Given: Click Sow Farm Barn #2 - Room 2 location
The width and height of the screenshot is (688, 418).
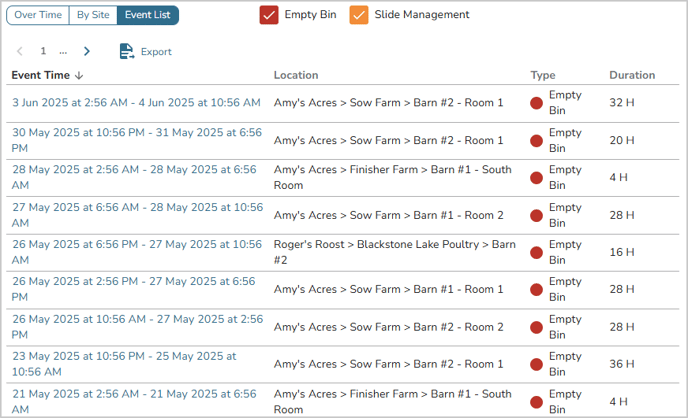Looking at the screenshot, I should 388,327.
